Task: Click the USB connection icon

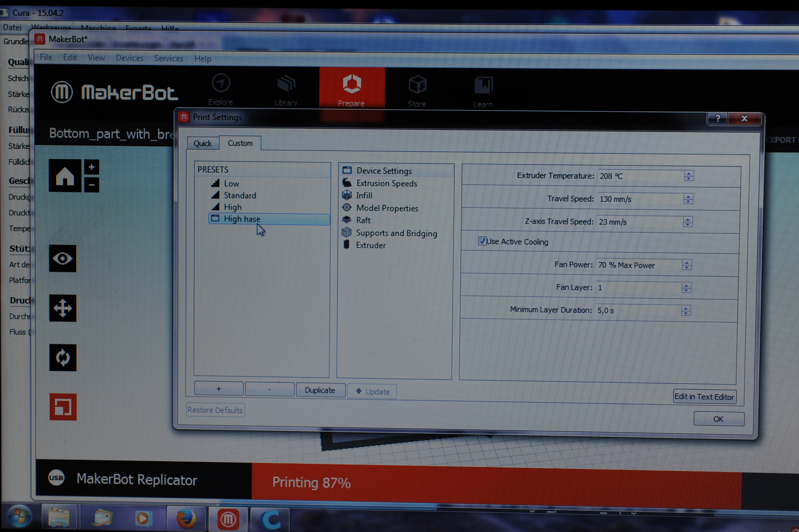Action: pos(56,478)
